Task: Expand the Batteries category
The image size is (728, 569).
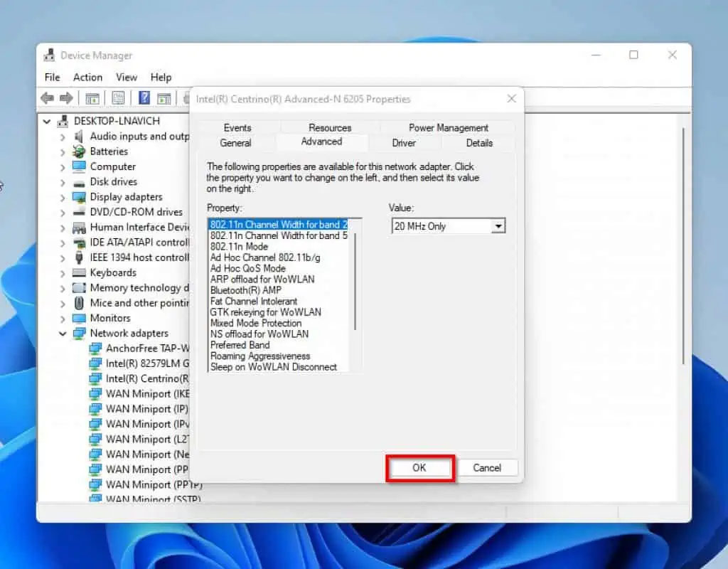Action: coord(63,151)
